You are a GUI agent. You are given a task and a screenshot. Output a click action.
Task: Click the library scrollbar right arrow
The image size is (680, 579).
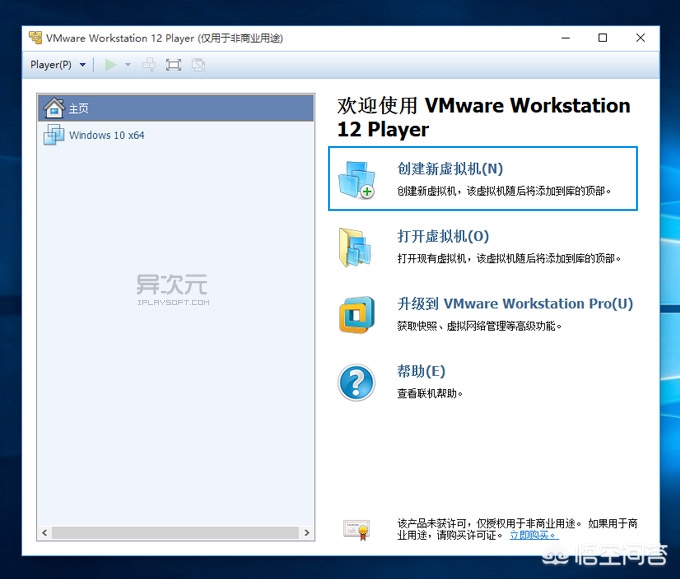click(x=307, y=533)
